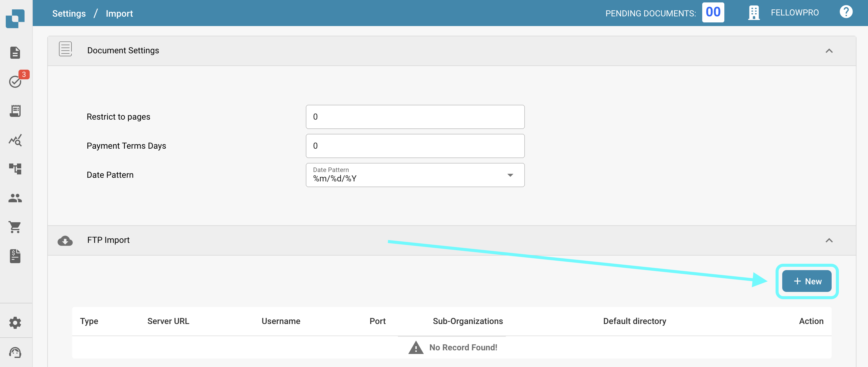Select the Analytics chart icon
The height and width of the screenshot is (367, 868).
tap(15, 140)
